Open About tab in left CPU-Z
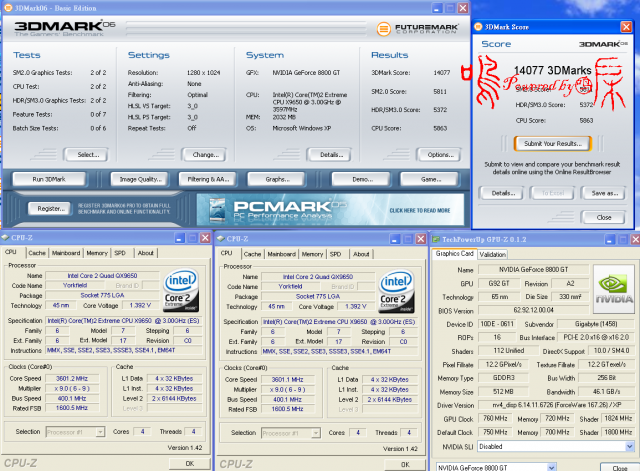 tap(146, 253)
